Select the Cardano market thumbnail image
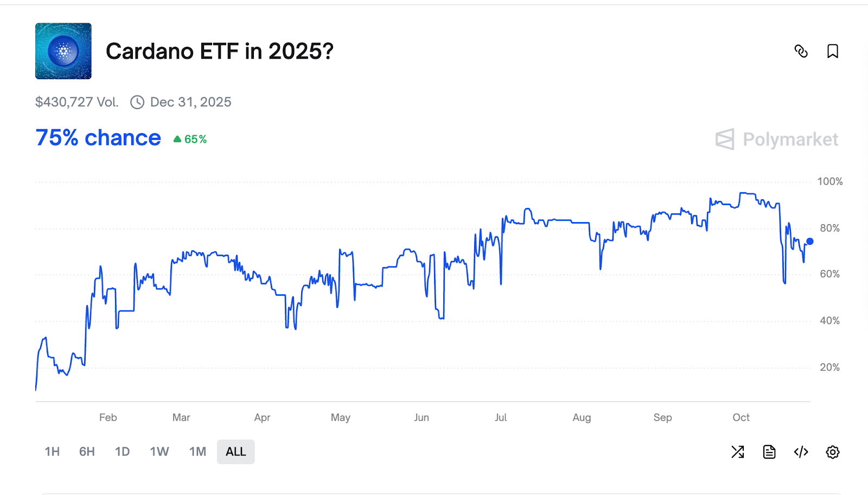868x495 pixels. [x=63, y=52]
